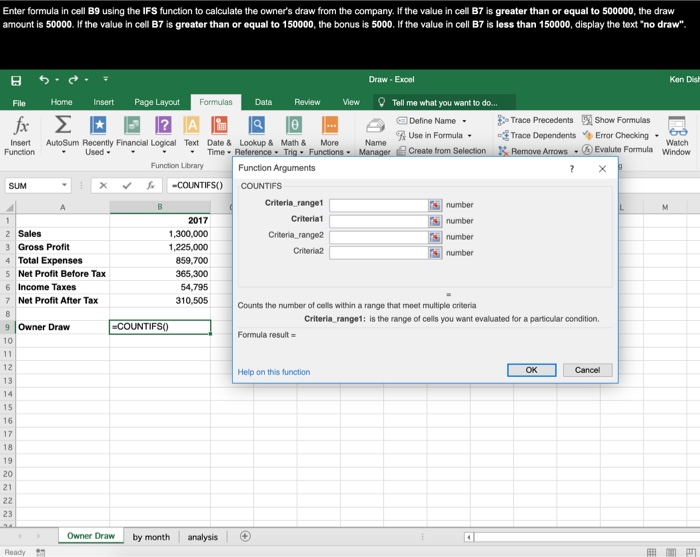Click the fx icon beside the formula bar

point(151,185)
